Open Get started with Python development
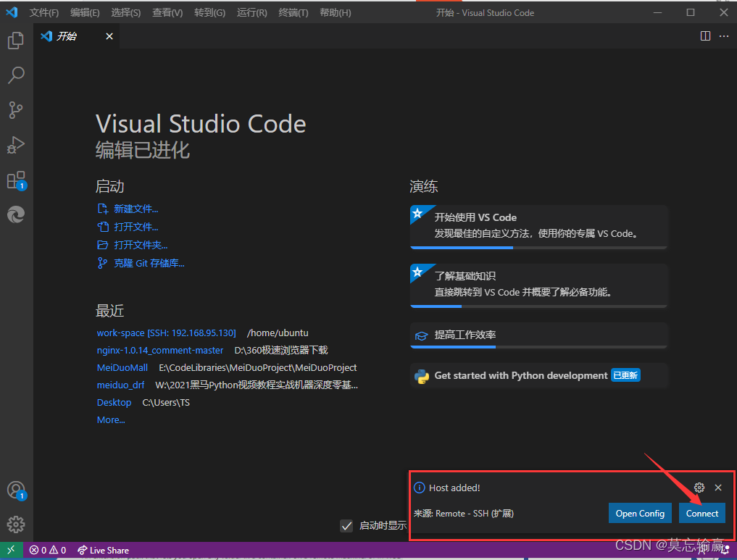 click(538, 375)
